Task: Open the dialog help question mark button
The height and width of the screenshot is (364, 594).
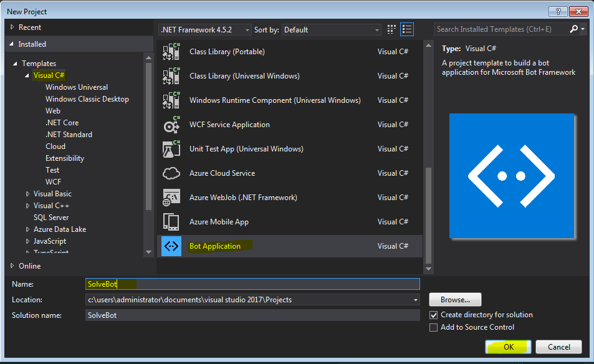Action: pos(558,11)
